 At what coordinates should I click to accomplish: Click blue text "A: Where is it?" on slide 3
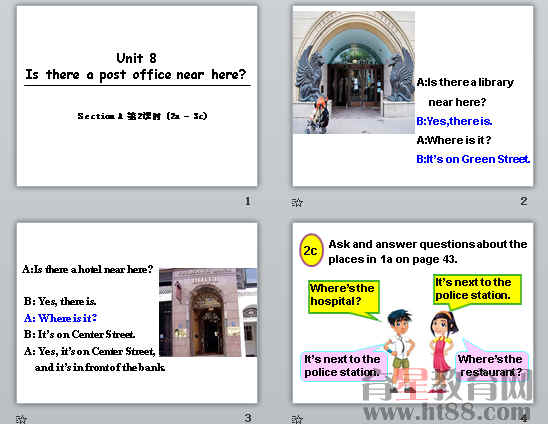[x=60, y=318]
